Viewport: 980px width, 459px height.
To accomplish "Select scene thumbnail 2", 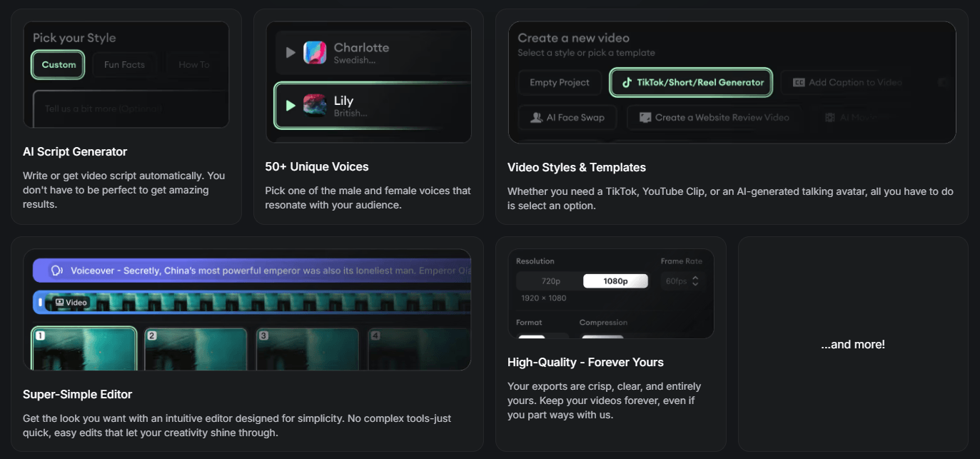I will click(x=196, y=349).
